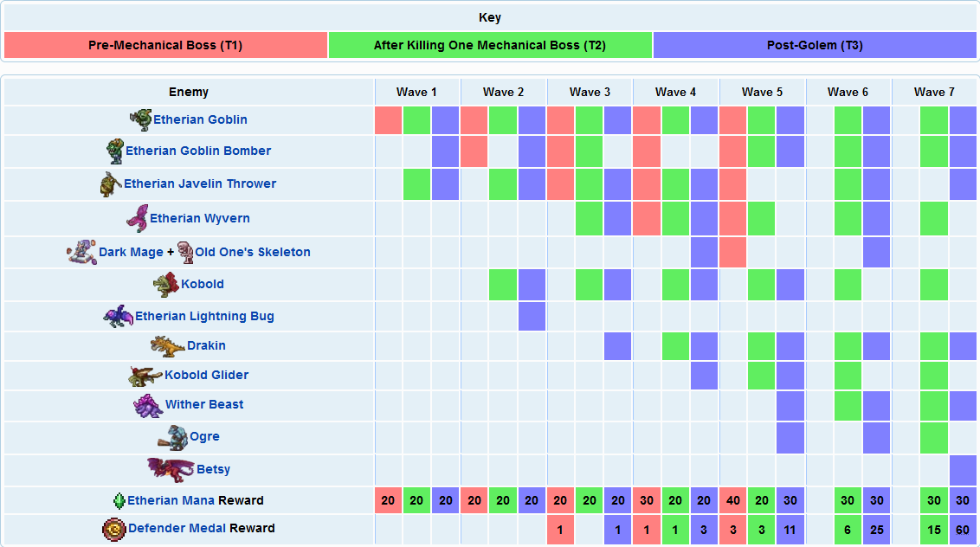Viewport: 980px width, 547px height.
Task: Click the Kobold sprite icon
Action: tap(166, 285)
